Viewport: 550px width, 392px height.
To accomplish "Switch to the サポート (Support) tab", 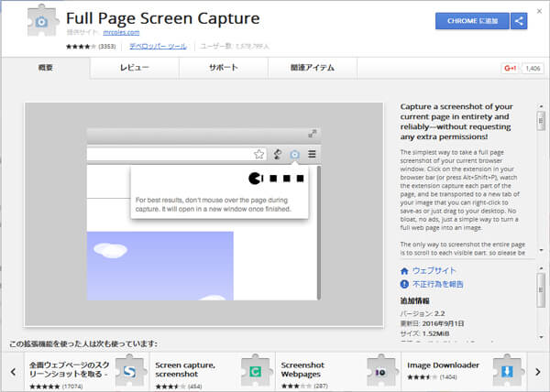I will [223, 69].
